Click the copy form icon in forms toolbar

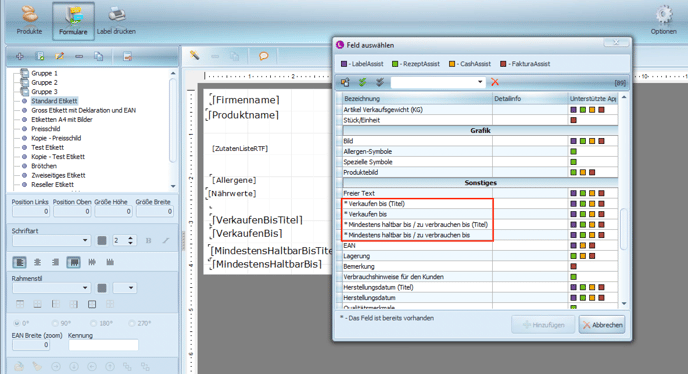click(x=99, y=56)
